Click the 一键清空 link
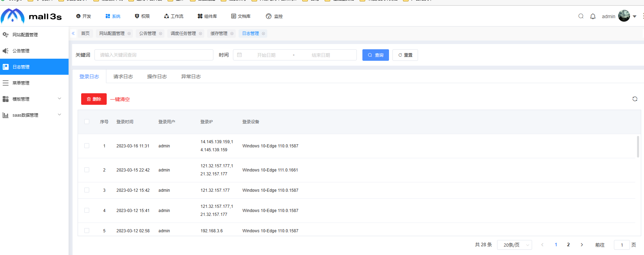The width and height of the screenshot is (644, 255). click(120, 99)
